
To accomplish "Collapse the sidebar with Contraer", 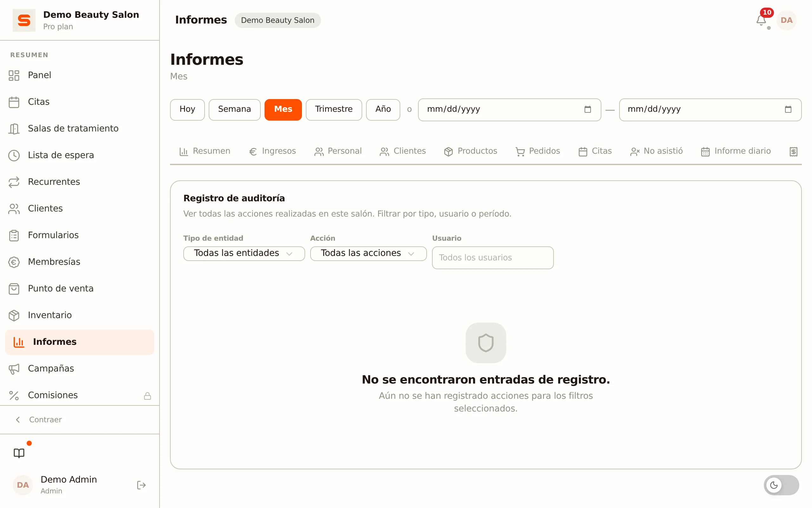I will (x=39, y=420).
